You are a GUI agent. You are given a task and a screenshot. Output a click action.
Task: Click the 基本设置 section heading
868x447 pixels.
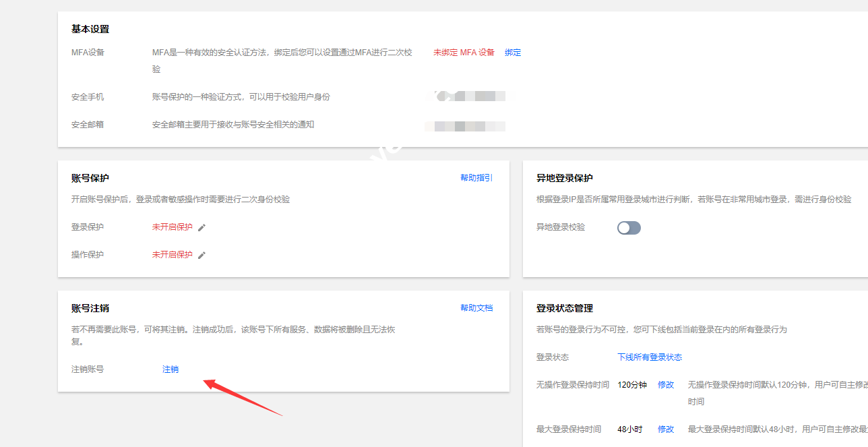90,29
